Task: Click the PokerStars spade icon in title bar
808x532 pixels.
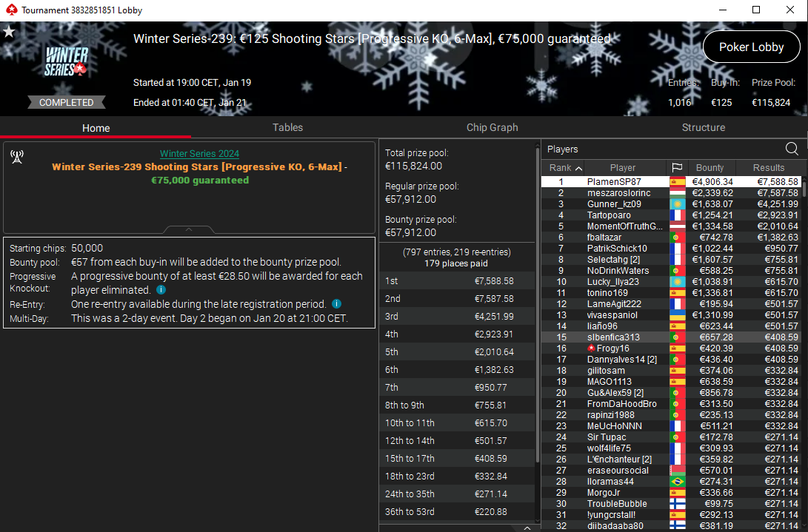Action: [11, 10]
